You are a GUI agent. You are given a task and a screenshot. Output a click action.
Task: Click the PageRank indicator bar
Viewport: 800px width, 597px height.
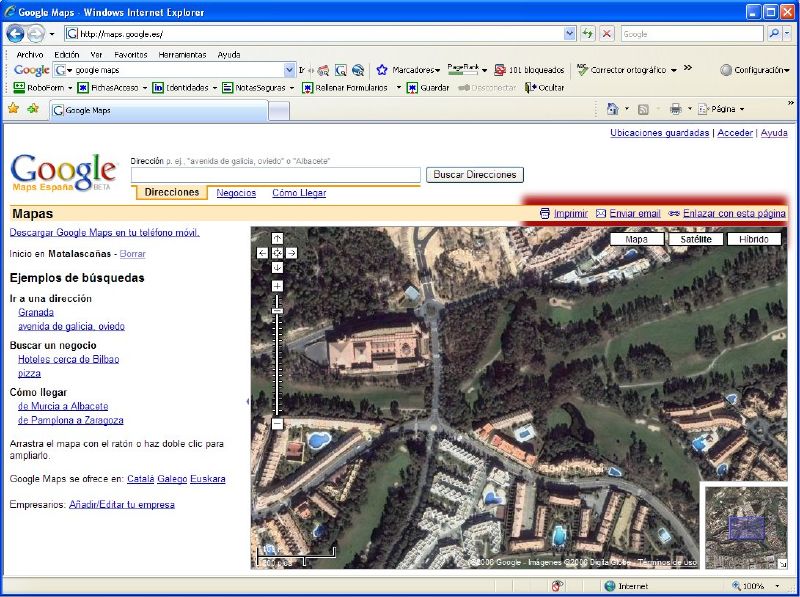tap(463, 69)
